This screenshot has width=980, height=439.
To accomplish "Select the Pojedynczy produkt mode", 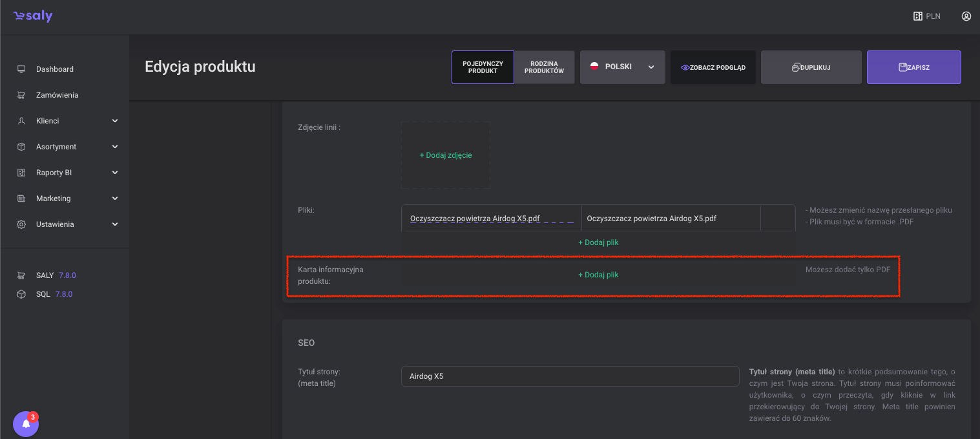I will 483,67.
